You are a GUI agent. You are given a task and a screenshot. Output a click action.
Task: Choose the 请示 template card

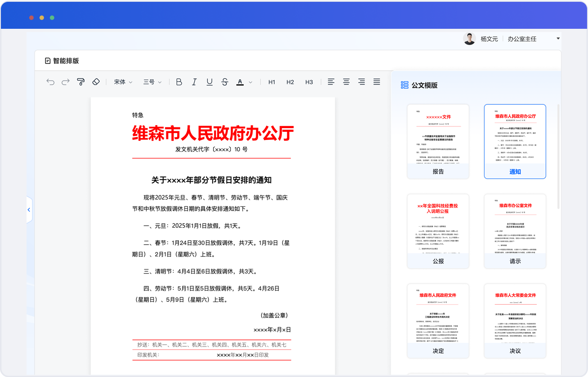click(515, 231)
